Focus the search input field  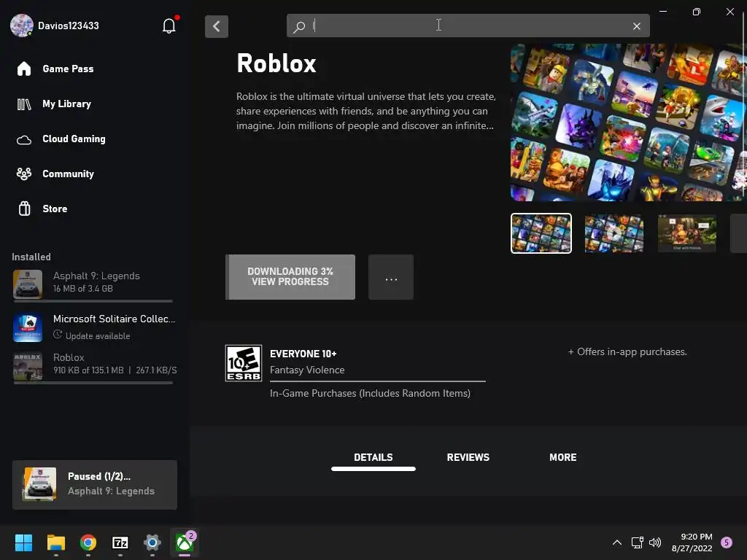coord(469,26)
